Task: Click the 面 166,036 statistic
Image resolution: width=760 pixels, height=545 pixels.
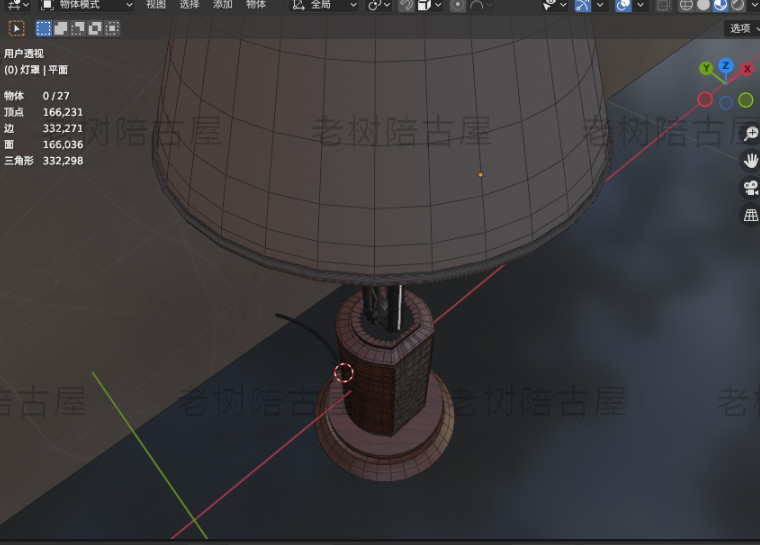Action: click(44, 144)
